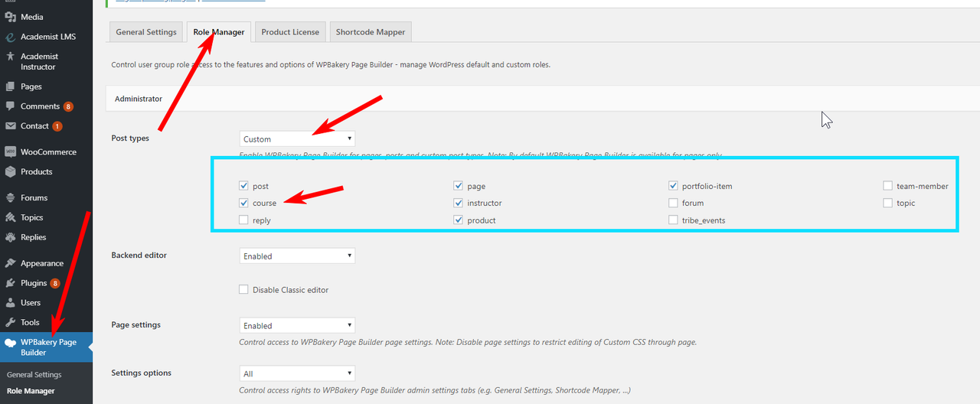Select the Role Manager tab
The image size is (980, 404).
[219, 32]
